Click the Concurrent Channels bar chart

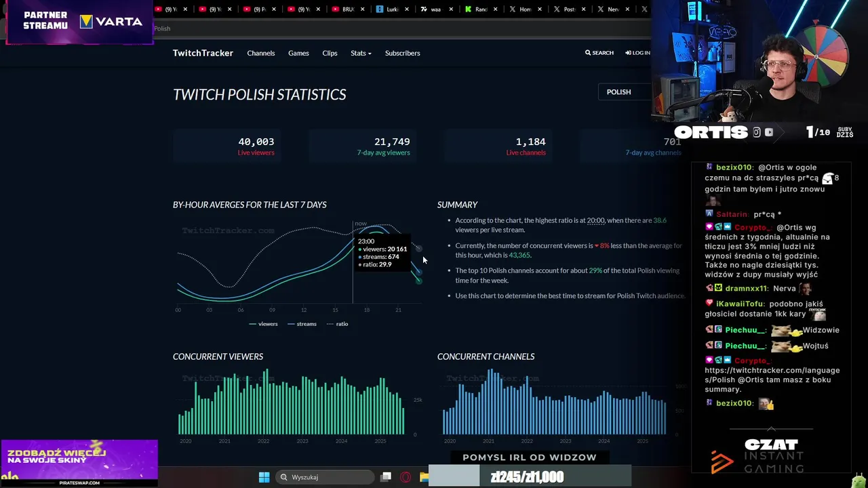554,402
